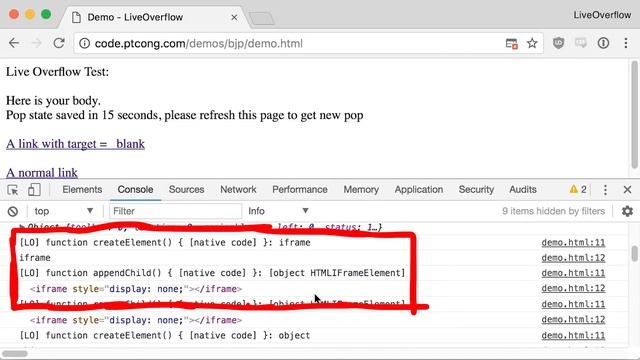The width and height of the screenshot is (640, 360).
Task: Click the 'Pop state saved in 15 seconds' text
Action: tap(184, 115)
